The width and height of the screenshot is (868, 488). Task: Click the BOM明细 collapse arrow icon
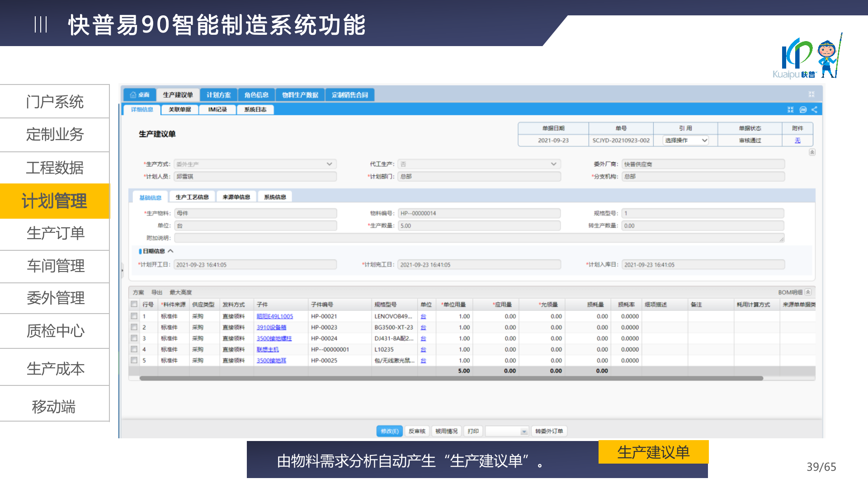tap(808, 292)
